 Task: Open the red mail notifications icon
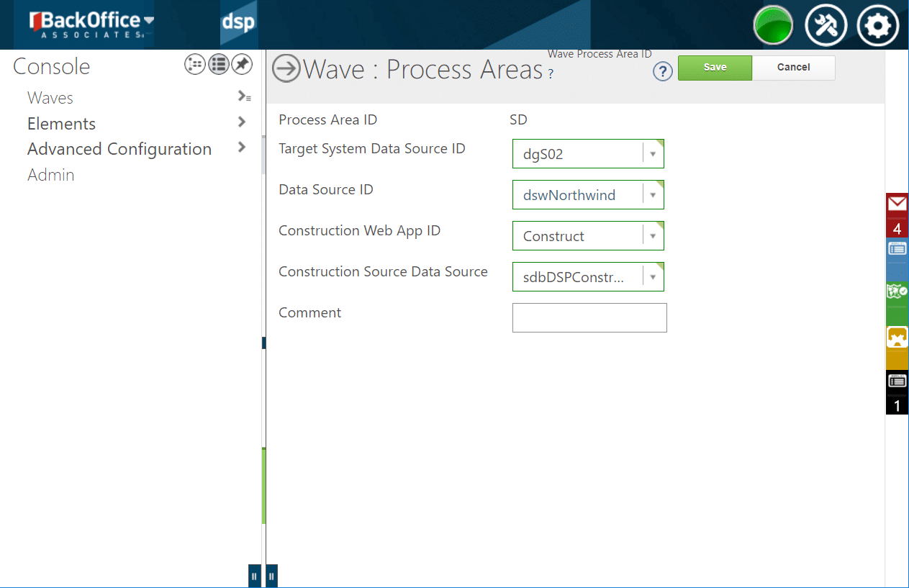pos(897,205)
